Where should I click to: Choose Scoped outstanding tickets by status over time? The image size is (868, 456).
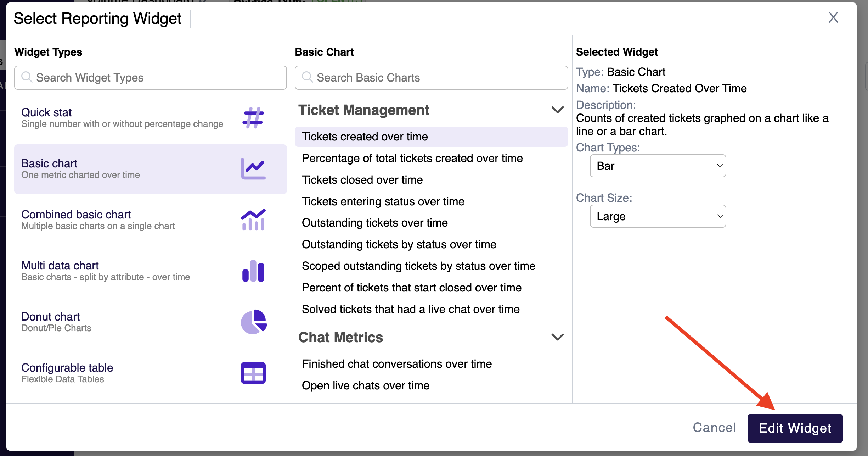[431, 266]
